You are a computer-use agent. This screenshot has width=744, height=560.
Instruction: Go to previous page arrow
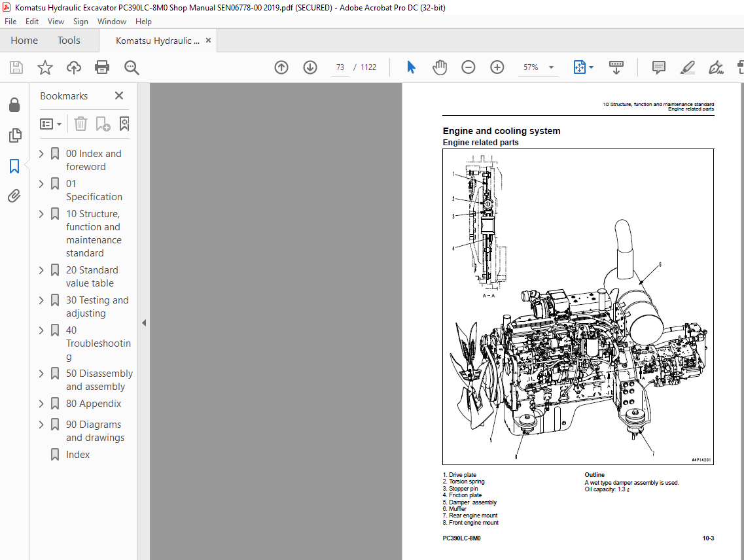coord(281,67)
